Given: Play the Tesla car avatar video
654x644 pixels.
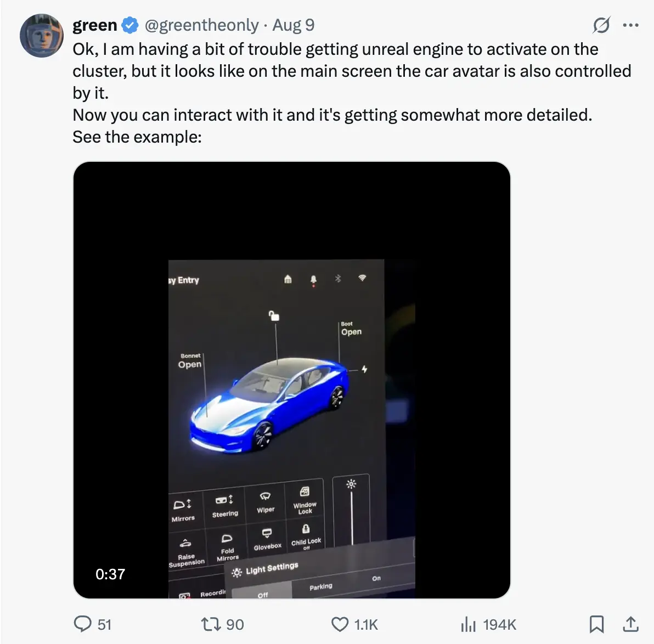Looking at the screenshot, I should [x=291, y=380].
